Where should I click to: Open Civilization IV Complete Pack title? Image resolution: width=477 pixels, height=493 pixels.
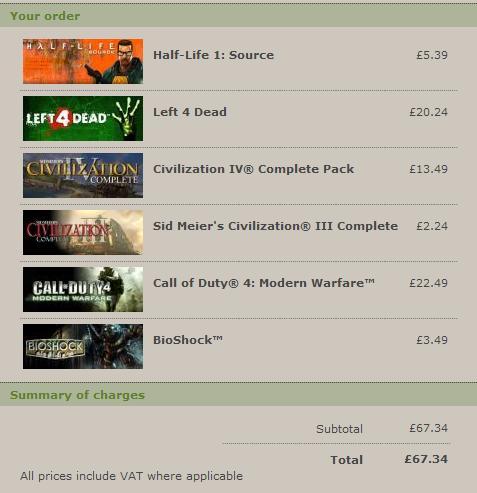pyautogui.click(x=253, y=169)
